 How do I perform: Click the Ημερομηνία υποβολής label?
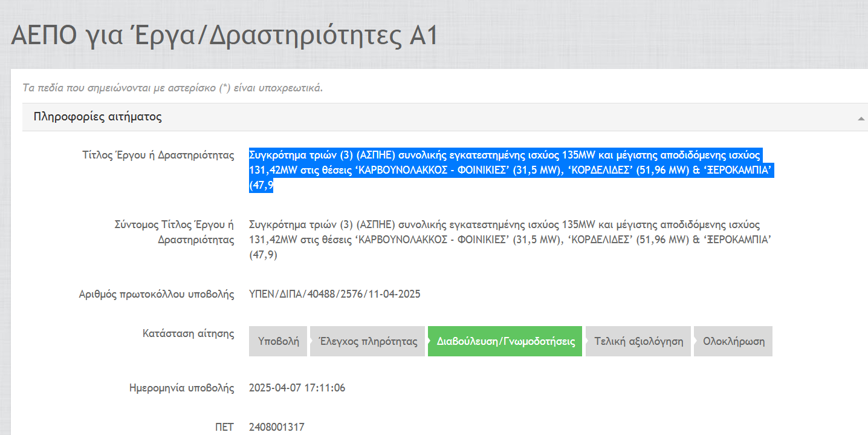[181, 388]
